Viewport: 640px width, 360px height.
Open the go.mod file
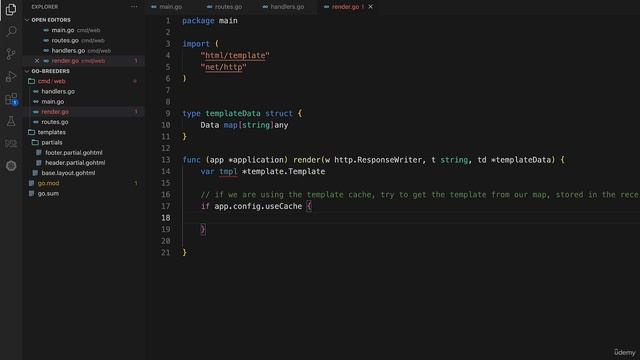tap(49, 183)
